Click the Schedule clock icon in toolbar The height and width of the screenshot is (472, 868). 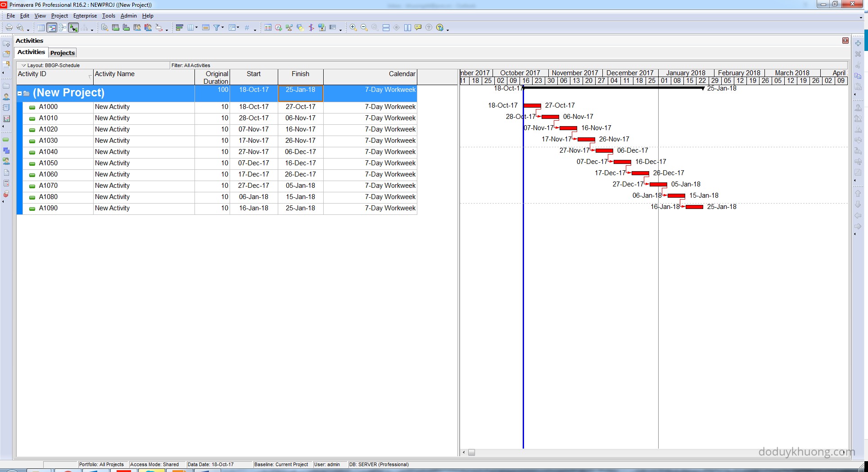[x=279, y=28]
